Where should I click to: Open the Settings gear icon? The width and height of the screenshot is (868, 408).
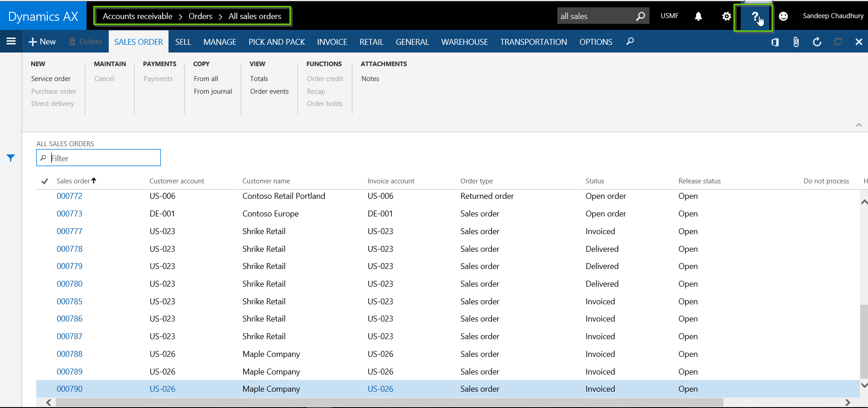(x=726, y=16)
